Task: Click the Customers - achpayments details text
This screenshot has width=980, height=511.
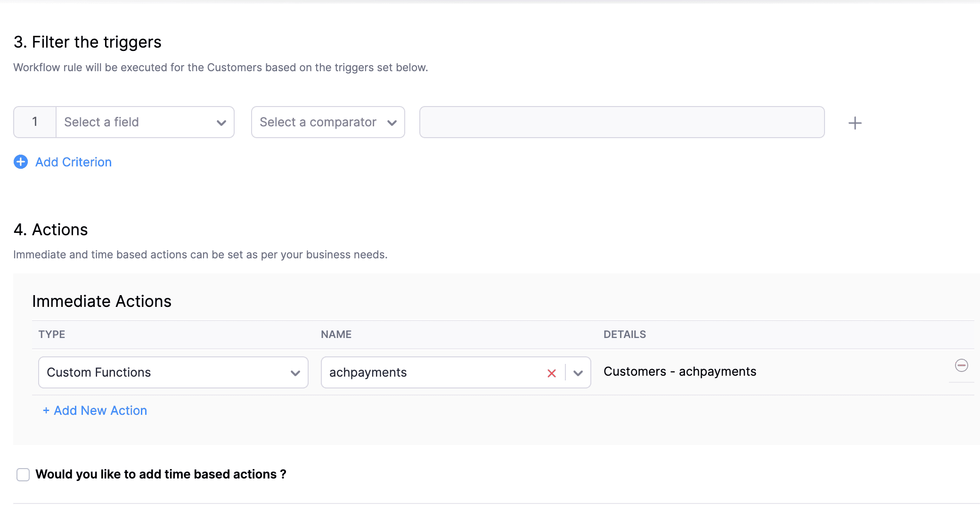Action: (x=679, y=371)
